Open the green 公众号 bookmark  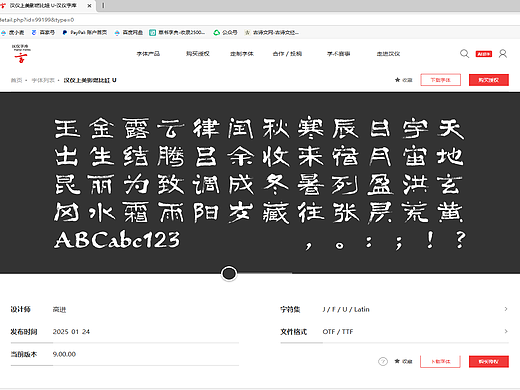tap(225, 32)
